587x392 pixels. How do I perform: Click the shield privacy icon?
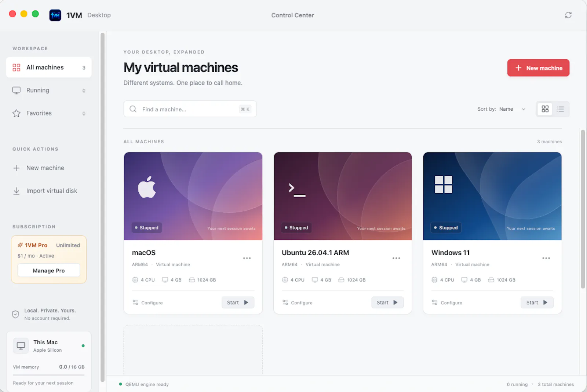click(x=15, y=314)
